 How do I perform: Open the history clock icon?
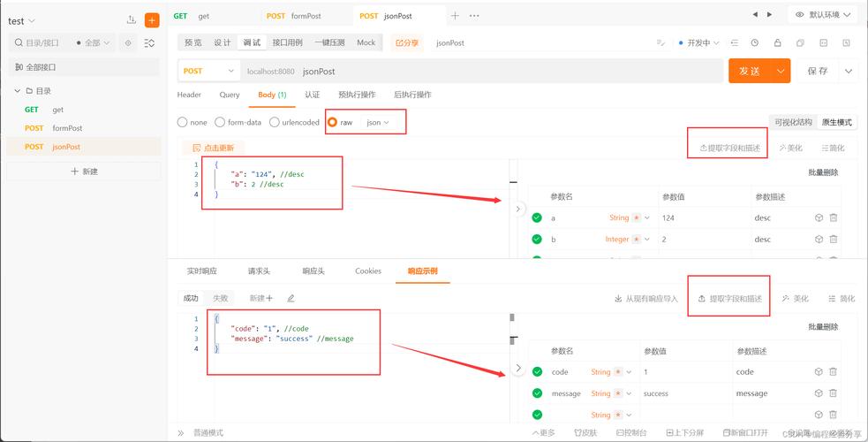tap(755, 42)
